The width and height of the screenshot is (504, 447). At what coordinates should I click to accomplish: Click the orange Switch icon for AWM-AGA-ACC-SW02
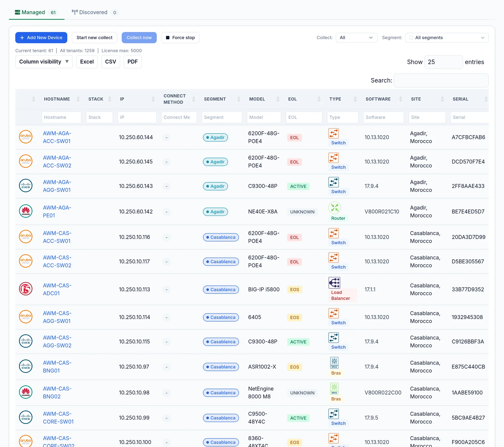334,158
